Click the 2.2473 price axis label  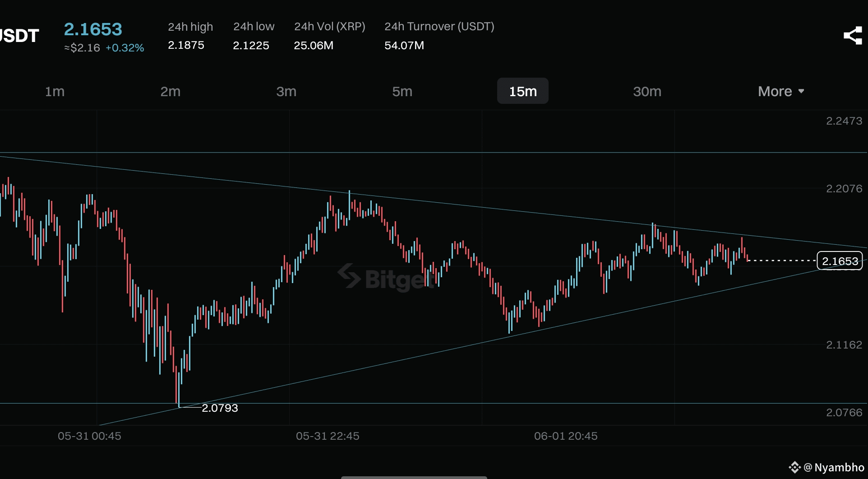pyautogui.click(x=844, y=121)
